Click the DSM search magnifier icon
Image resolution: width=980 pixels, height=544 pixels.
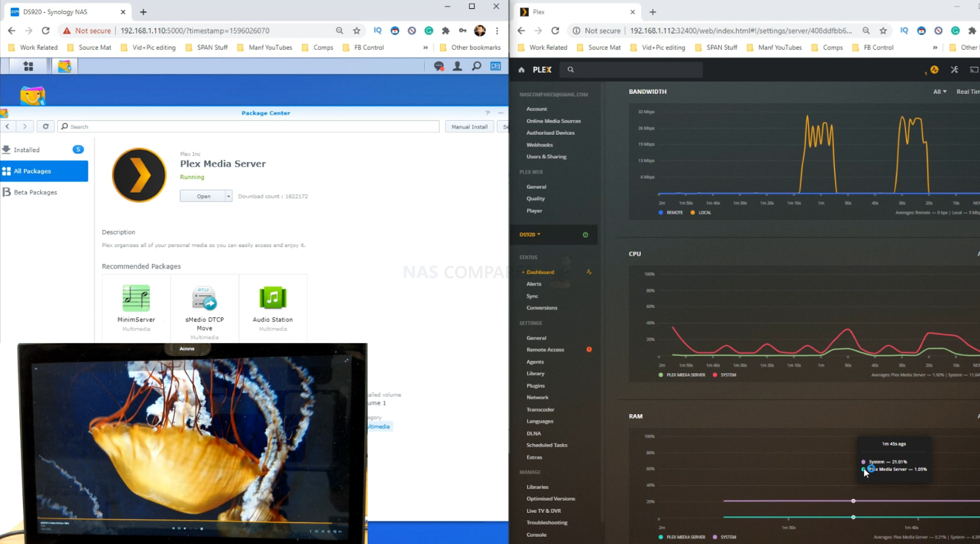476,67
